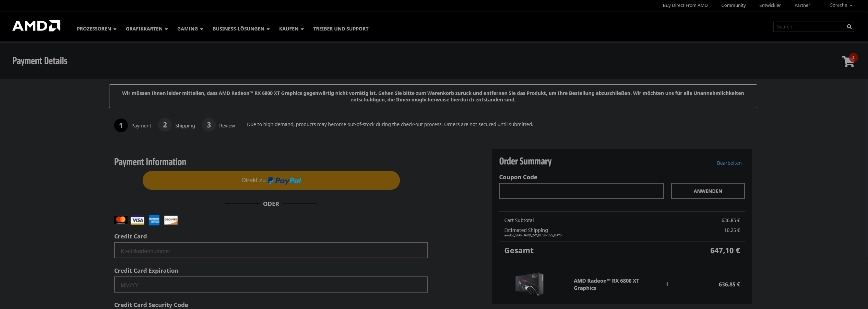Click the AMD Radeon RX 6800 XT Graphics name
The width and height of the screenshot is (868, 309).
[606, 284]
